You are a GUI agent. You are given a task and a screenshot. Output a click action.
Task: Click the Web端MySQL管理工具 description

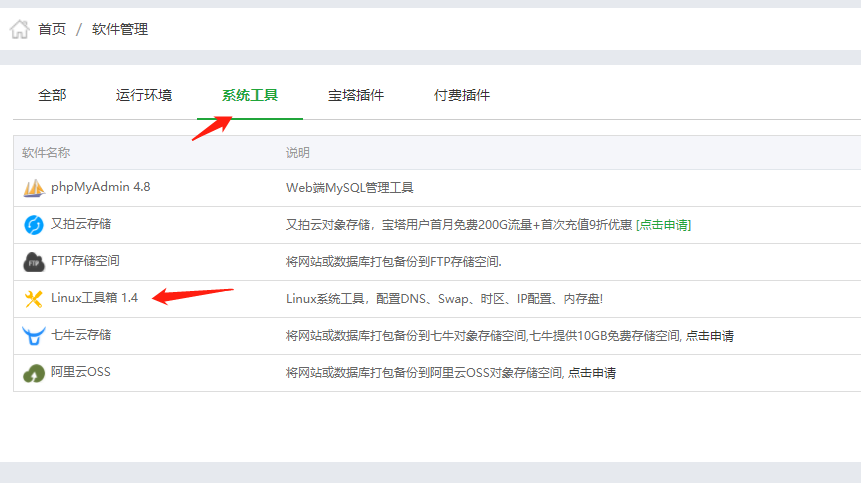tap(350, 188)
